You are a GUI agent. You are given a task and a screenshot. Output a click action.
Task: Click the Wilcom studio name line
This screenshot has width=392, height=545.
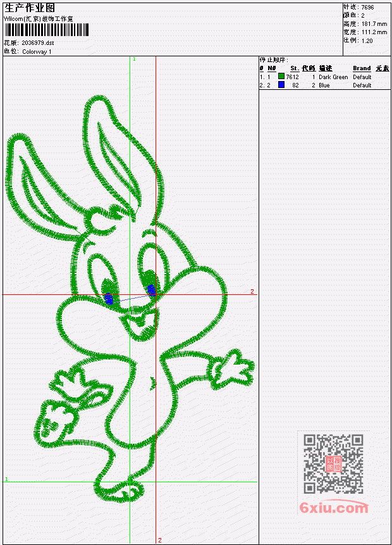(39, 19)
